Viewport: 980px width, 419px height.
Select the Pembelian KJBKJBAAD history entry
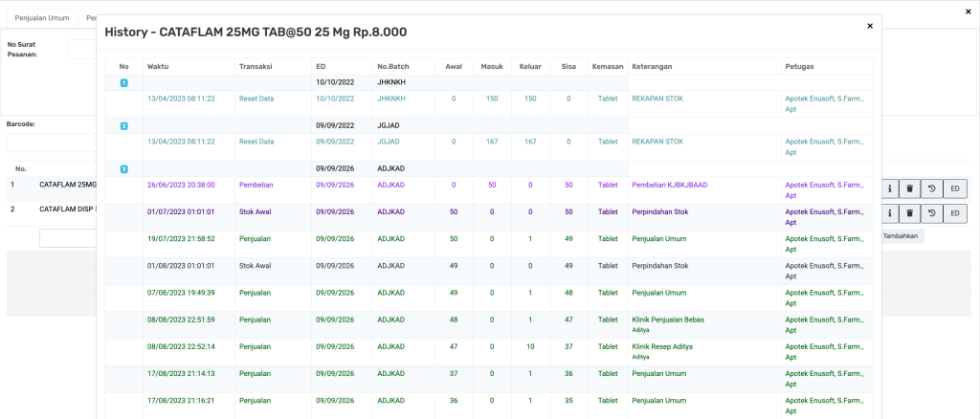pos(670,185)
